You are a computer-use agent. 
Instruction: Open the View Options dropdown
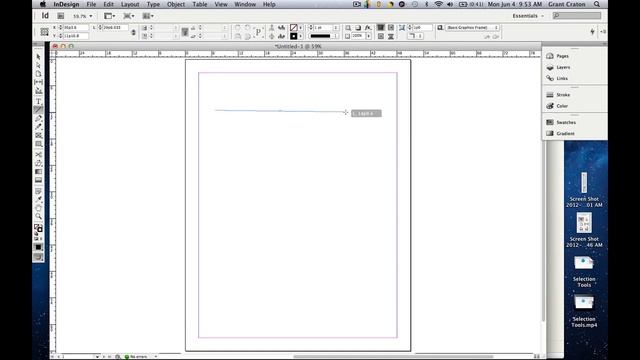(109, 16)
